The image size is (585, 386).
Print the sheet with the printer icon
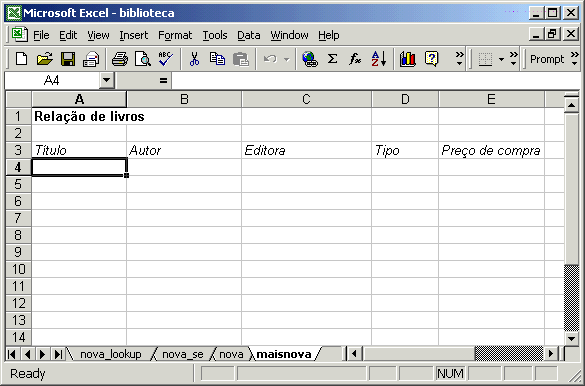coord(120,59)
